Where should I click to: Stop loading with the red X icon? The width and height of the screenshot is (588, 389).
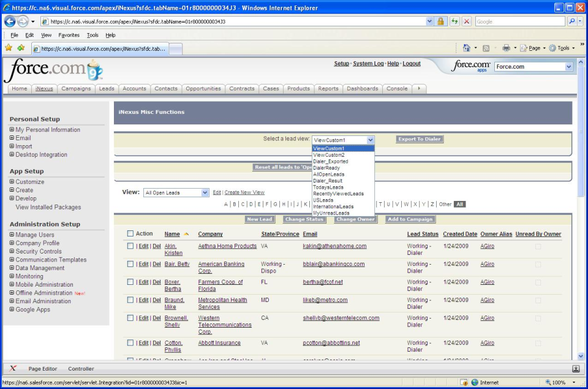point(467,21)
